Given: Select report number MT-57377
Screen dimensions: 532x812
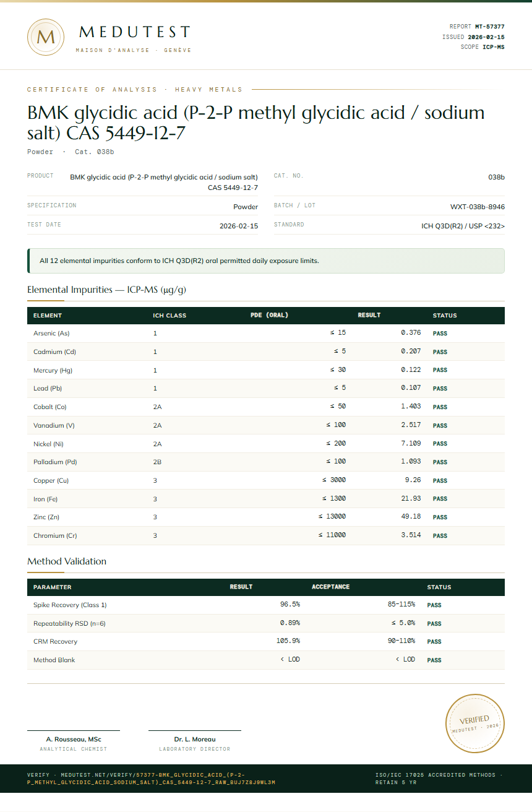Looking at the screenshot, I should 490,27.
